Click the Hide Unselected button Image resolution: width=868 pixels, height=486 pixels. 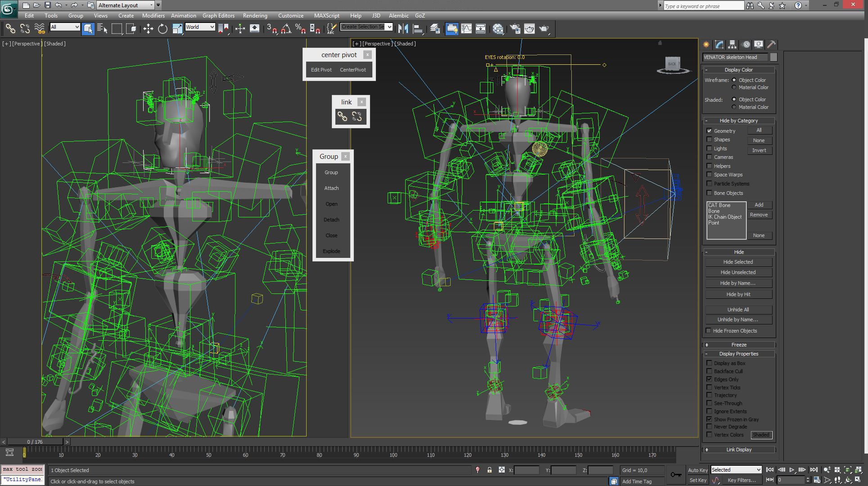click(x=738, y=272)
